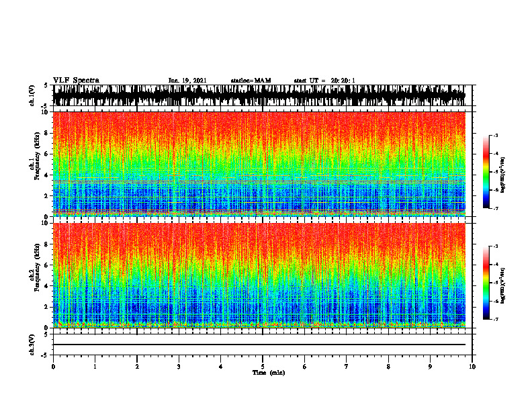
Task: Click ch.2 colorbar tick label "-5"
Action: [496, 283]
